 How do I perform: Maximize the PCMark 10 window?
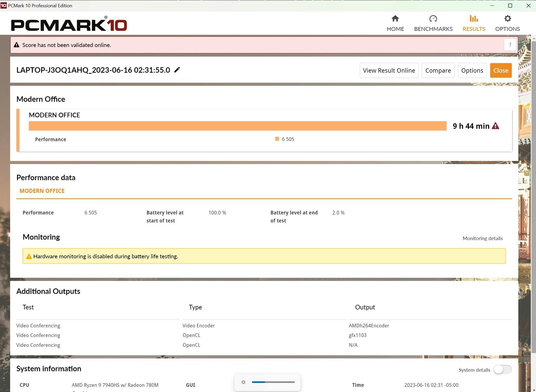click(x=510, y=5)
